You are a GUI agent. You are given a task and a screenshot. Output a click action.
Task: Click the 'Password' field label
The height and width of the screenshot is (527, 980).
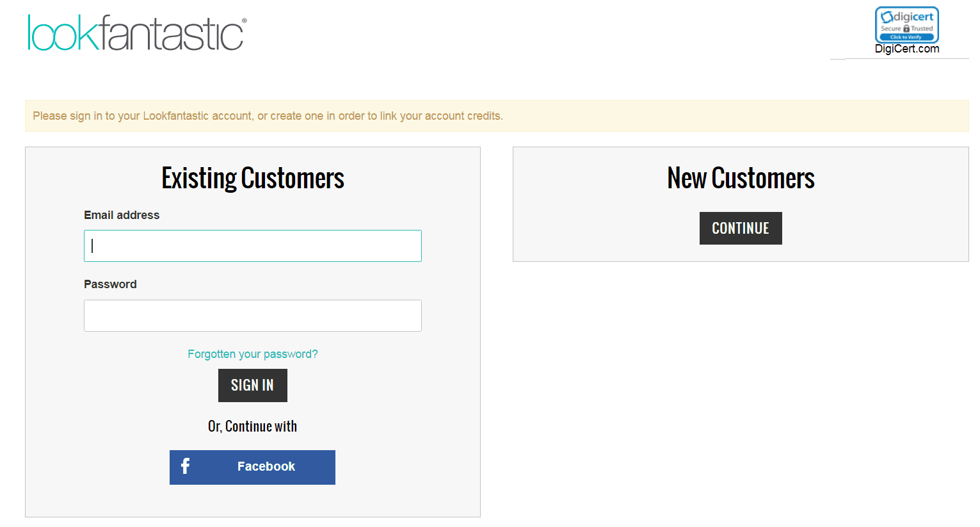click(x=110, y=284)
